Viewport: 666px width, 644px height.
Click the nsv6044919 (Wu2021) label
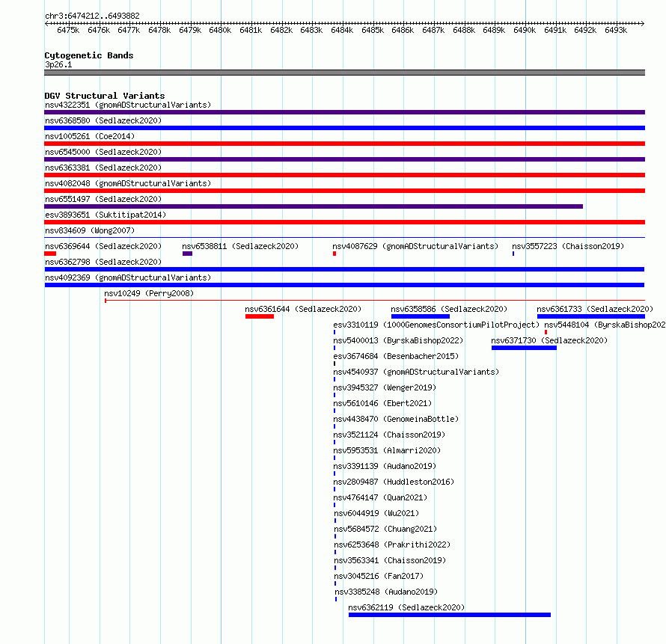click(x=376, y=513)
